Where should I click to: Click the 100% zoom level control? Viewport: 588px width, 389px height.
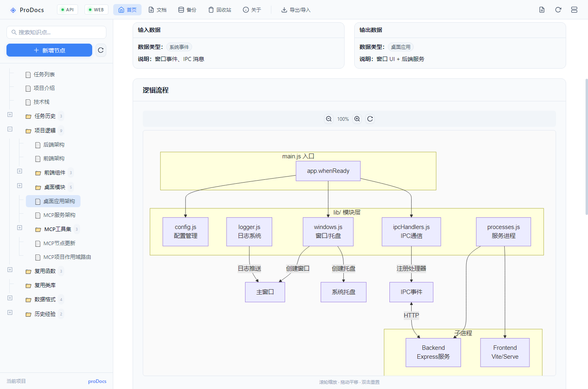click(x=343, y=119)
